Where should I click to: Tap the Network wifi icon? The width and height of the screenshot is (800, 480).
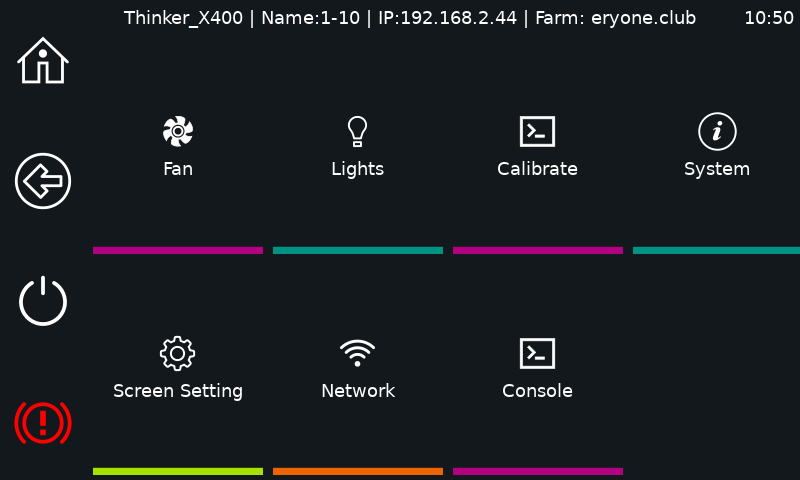coord(357,353)
